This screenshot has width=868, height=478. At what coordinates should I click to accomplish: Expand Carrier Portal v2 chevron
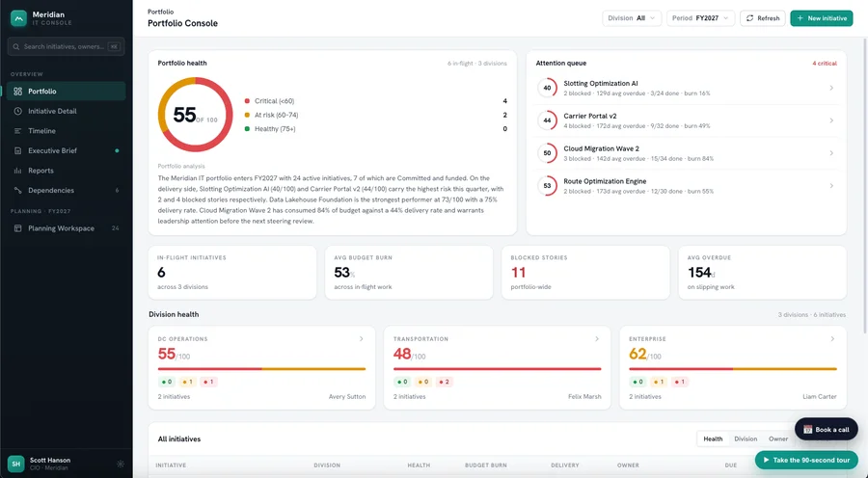[831, 120]
